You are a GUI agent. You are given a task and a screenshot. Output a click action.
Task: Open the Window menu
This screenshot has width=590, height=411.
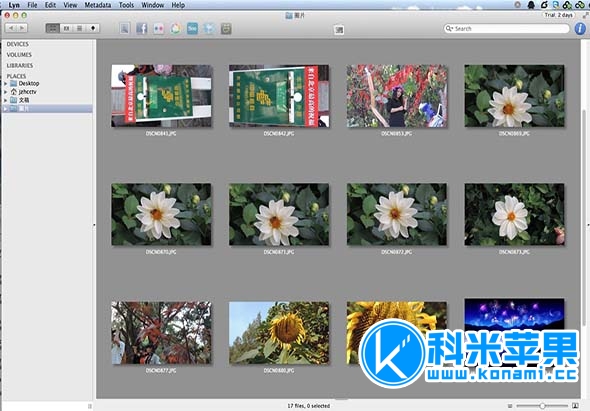[x=152, y=5]
